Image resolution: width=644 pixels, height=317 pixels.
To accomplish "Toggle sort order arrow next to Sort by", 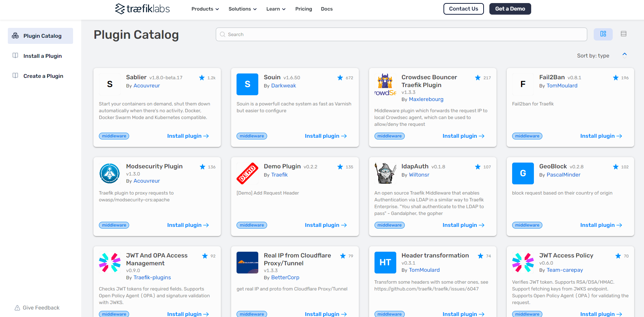I will pos(624,55).
